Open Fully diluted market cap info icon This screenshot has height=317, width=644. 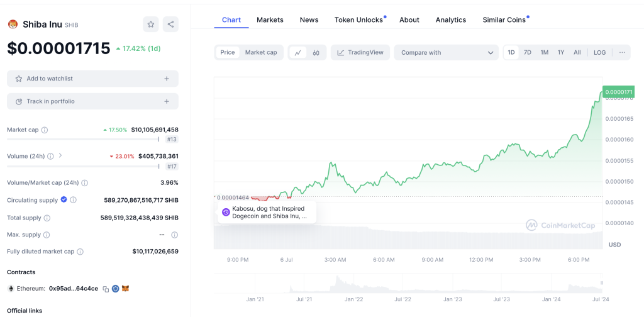pyautogui.click(x=80, y=252)
